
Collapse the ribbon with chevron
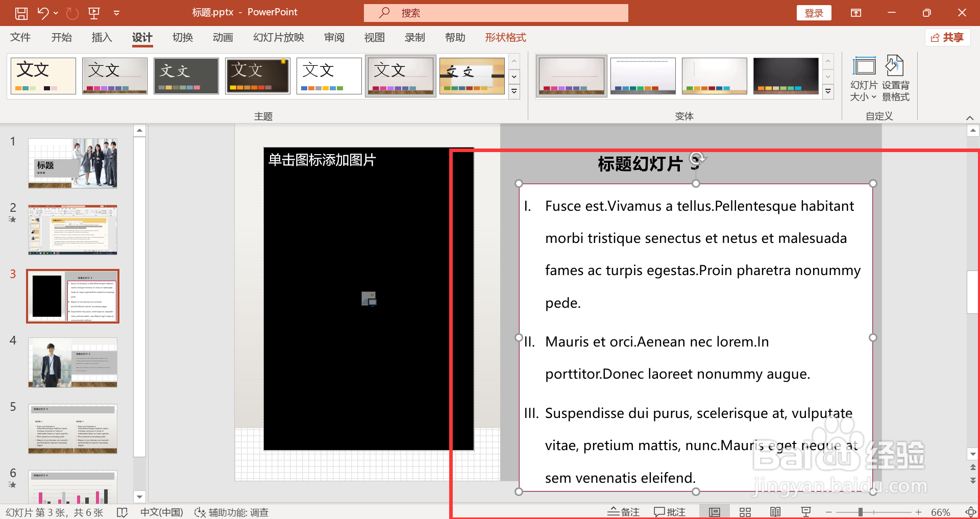[x=970, y=118]
